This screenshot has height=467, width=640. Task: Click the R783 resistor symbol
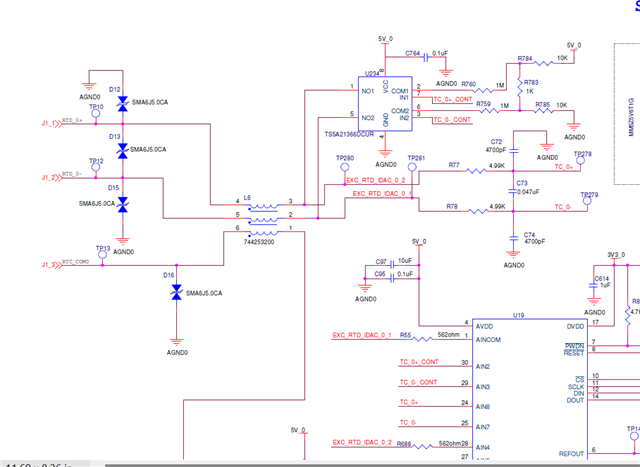click(520, 87)
